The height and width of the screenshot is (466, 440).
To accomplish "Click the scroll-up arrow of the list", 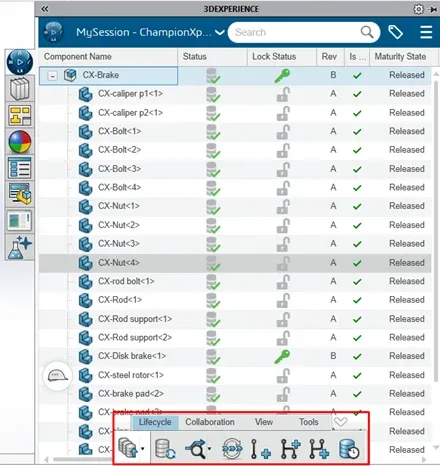I will (x=436, y=74).
